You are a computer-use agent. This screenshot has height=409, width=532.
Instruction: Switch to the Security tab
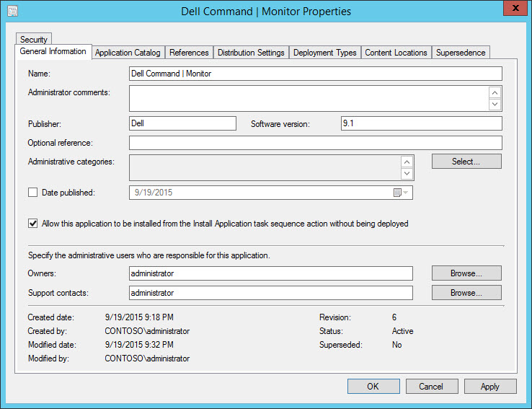pyautogui.click(x=33, y=40)
